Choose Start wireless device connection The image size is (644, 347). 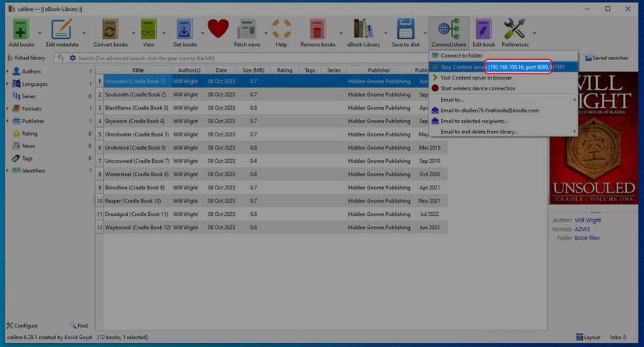click(503, 88)
